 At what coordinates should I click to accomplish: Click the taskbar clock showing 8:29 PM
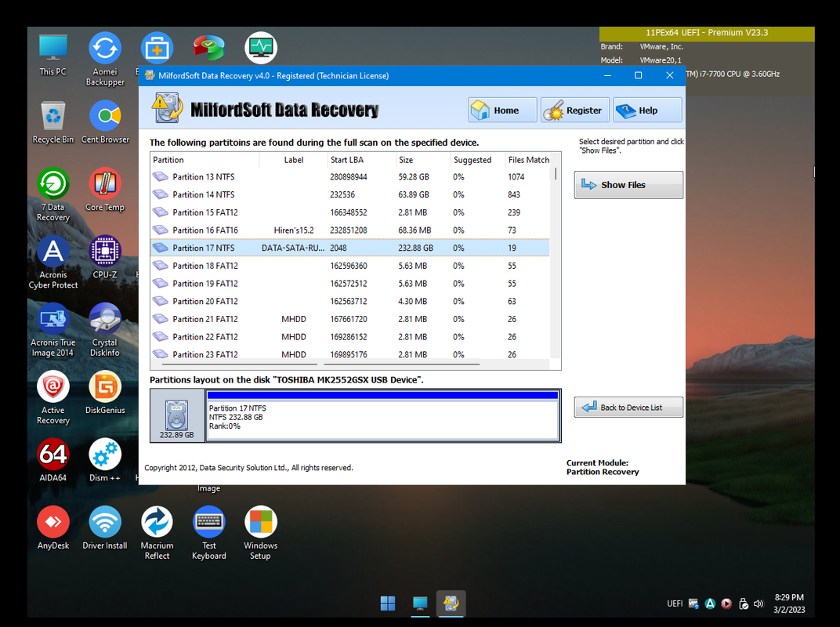point(789,603)
